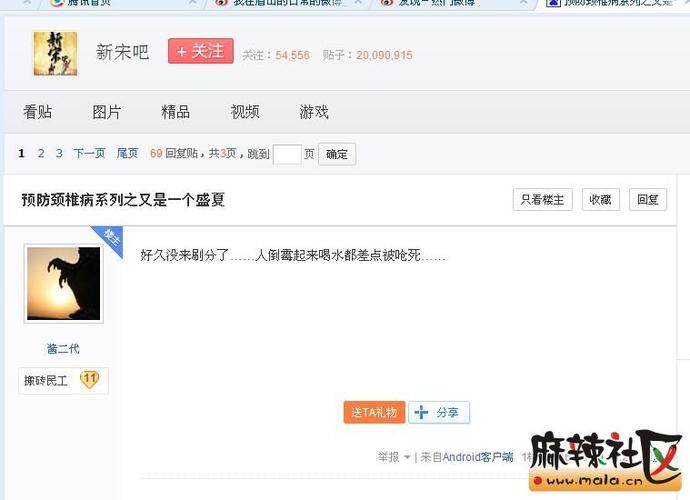This screenshot has height=500, width=690.
Task: Open the 看贴 tab
Action: click(x=38, y=112)
